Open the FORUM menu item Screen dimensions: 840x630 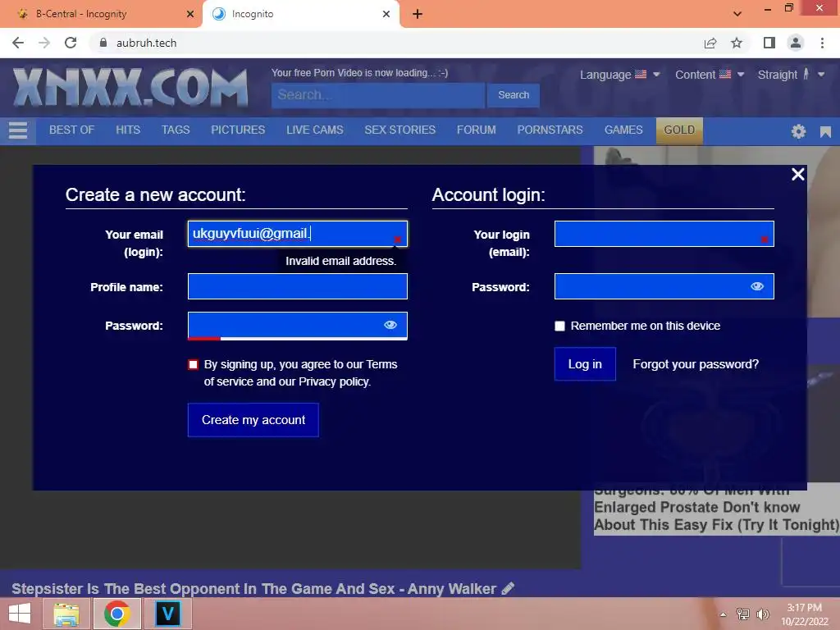point(477,130)
